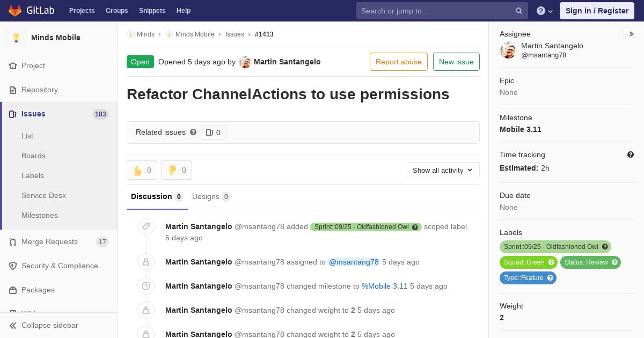
Task: Click the Repository file icon
Action: (x=13, y=90)
